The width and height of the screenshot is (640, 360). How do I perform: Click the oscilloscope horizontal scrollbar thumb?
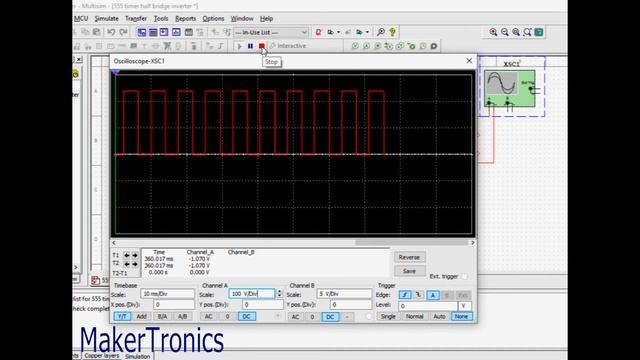pyautogui.click(x=411, y=242)
